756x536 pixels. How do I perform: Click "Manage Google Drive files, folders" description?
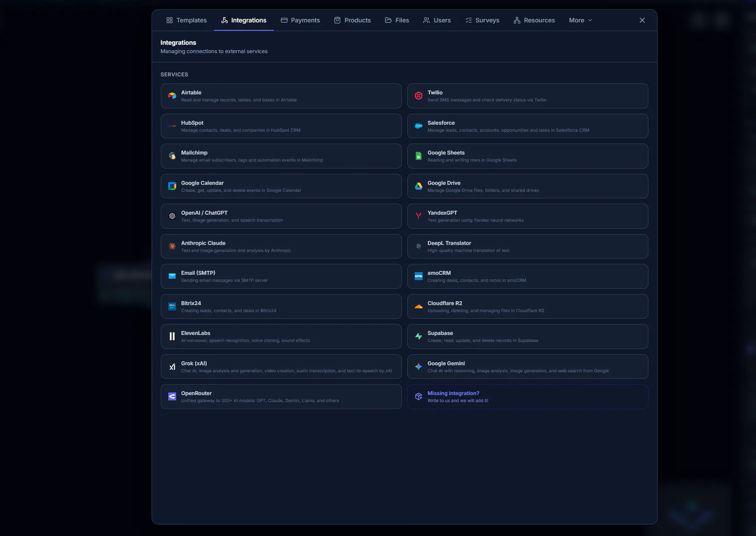[x=483, y=191]
